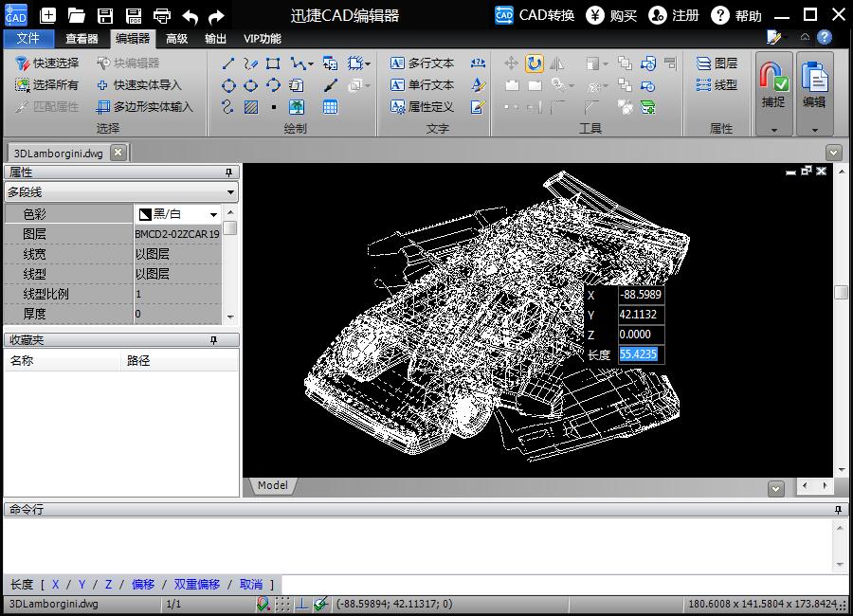Click the Insert block icon in Draw group
The image size is (853, 616).
click(x=330, y=63)
